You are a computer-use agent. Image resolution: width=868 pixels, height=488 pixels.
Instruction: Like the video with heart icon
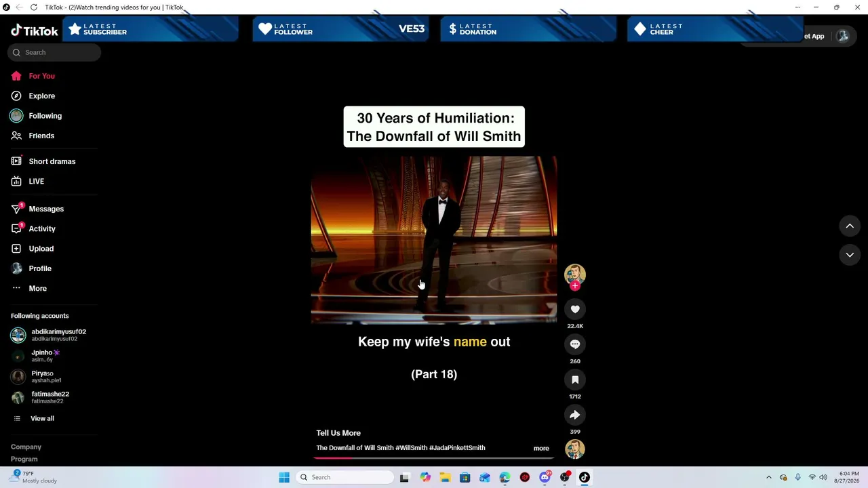575,309
